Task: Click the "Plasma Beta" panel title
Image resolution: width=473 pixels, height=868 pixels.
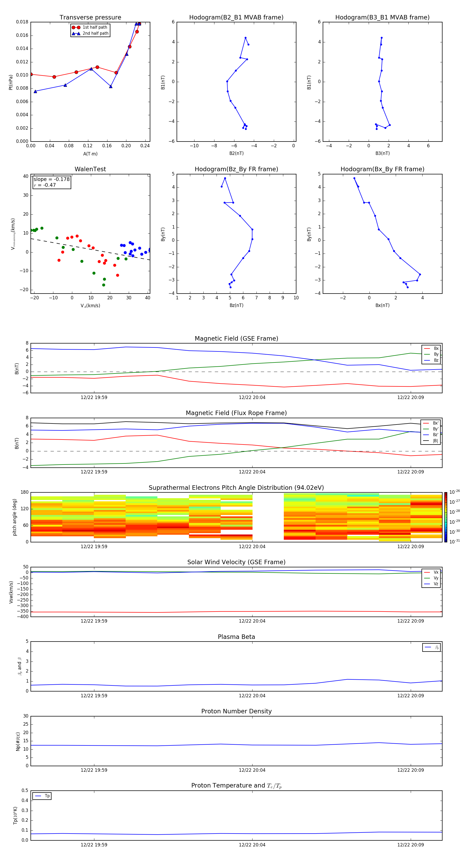Action: tap(236, 637)
